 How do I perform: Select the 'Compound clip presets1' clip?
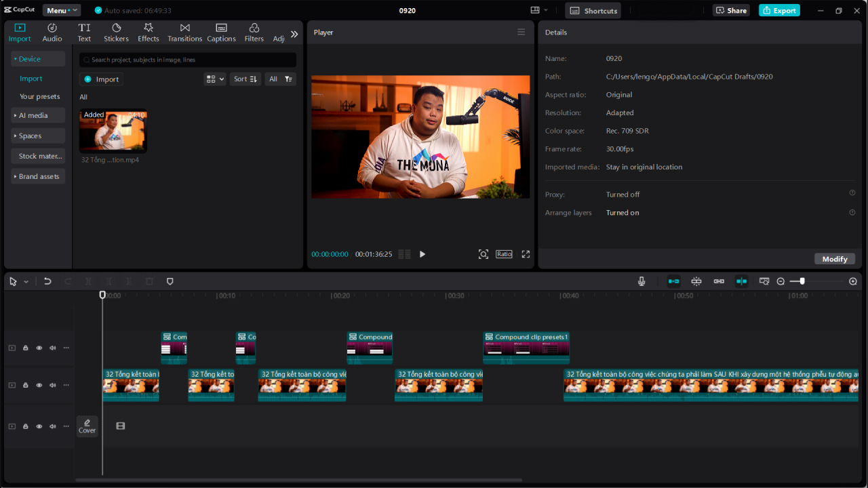(526, 348)
